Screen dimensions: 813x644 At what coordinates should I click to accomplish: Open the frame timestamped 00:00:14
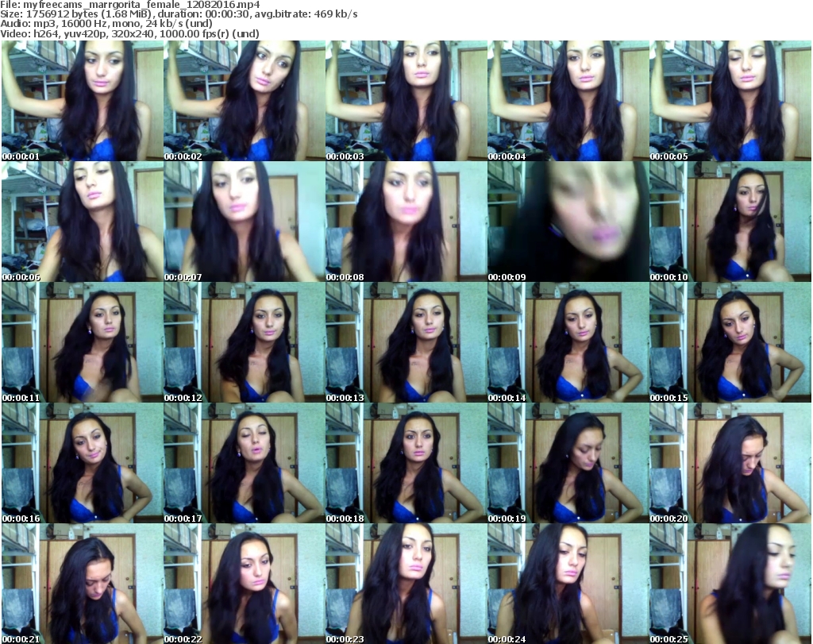click(x=568, y=342)
